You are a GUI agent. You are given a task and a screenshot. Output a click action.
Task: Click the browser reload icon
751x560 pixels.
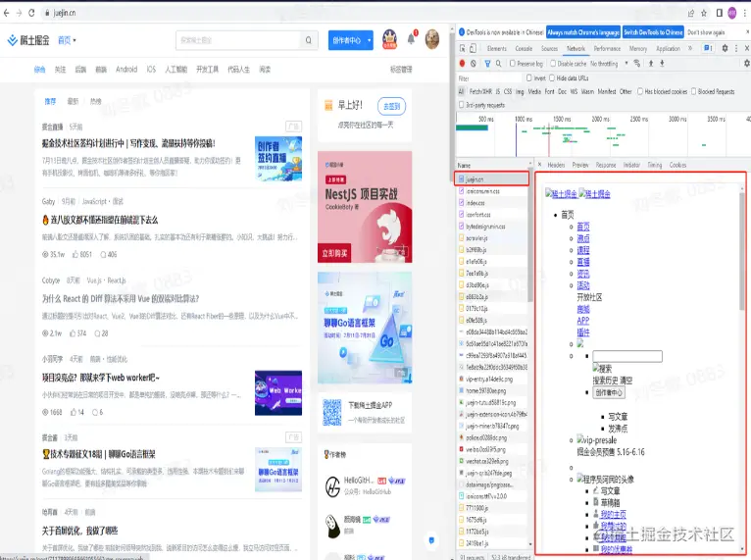(x=31, y=13)
